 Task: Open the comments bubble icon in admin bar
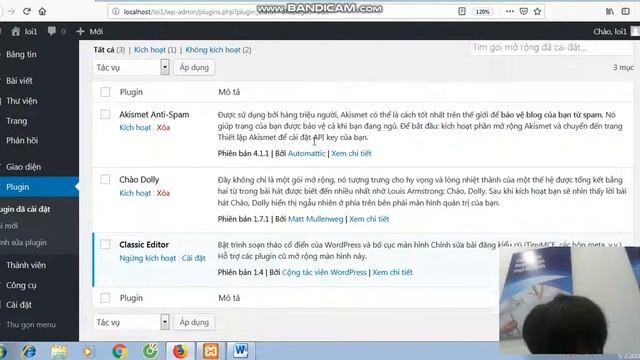(52, 31)
